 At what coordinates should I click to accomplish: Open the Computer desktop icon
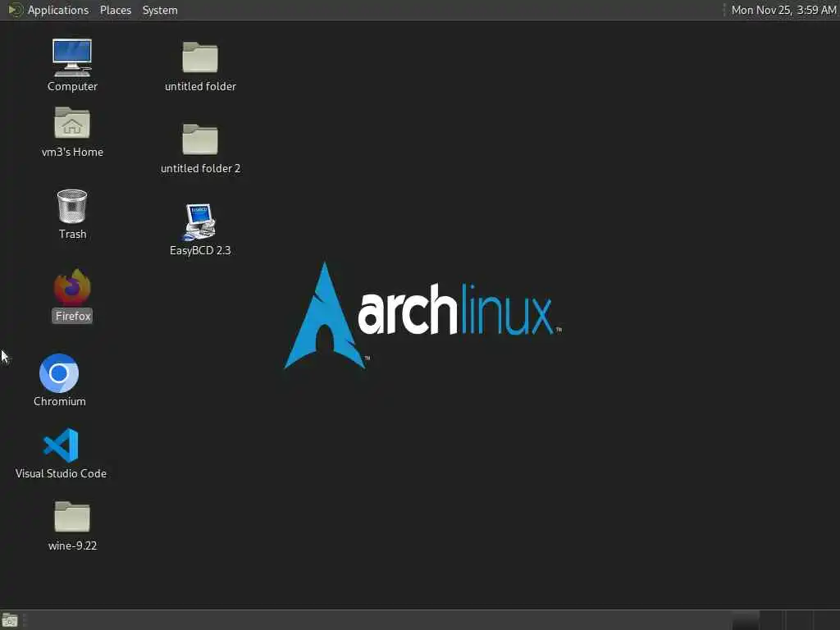(72, 65)
